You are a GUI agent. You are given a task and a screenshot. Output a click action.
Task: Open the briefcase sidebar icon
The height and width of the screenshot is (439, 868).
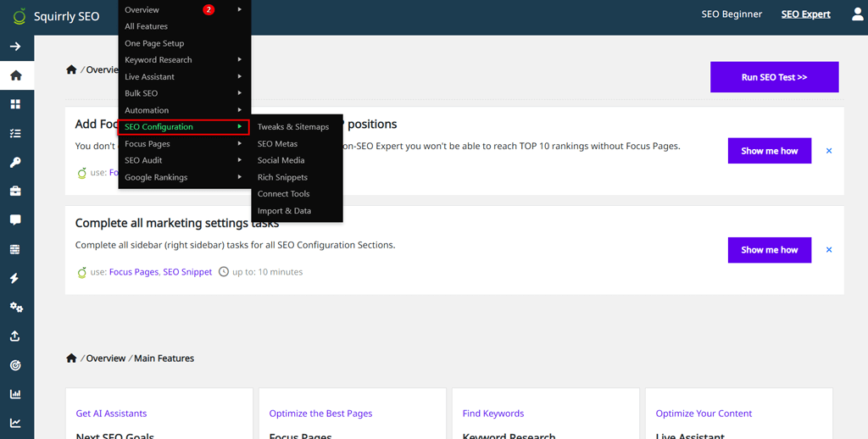15,192
